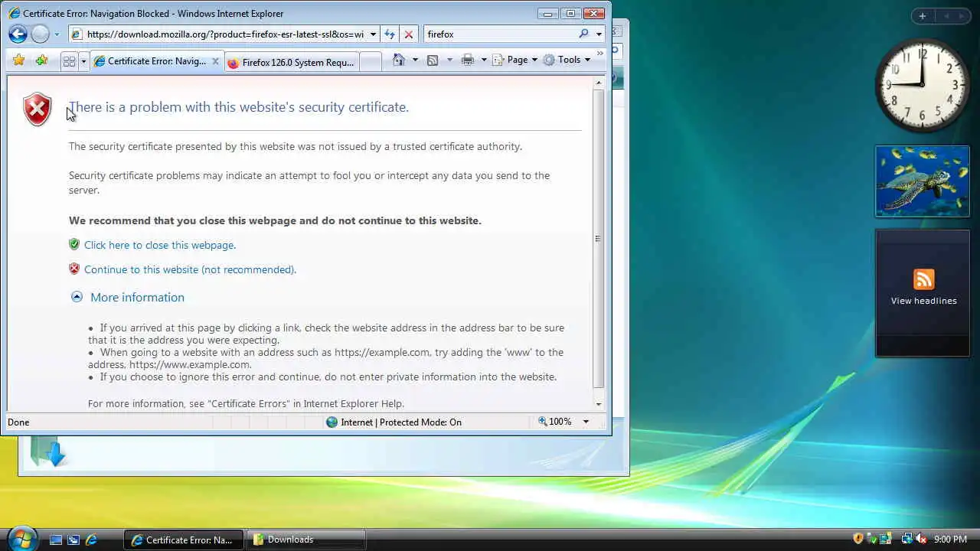Open the Print dropdown arrow
The height and width of the screenshot is (551, 980).
click(484, 60)
